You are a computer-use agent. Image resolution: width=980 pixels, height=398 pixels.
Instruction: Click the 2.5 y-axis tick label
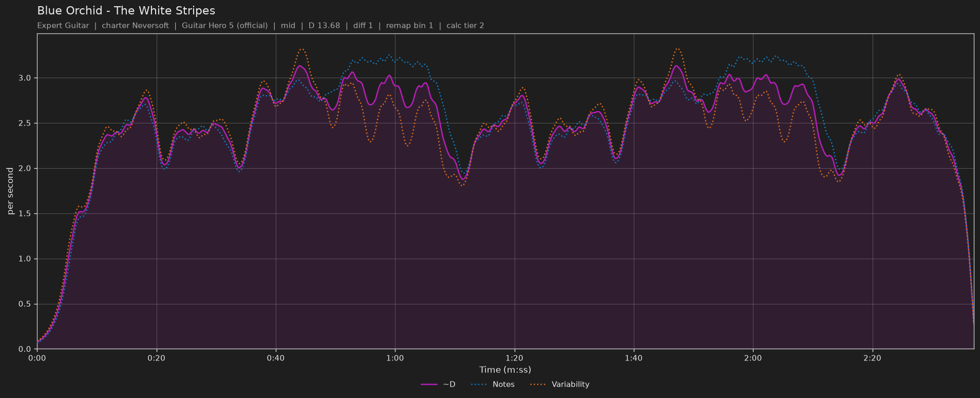(25, 123)
